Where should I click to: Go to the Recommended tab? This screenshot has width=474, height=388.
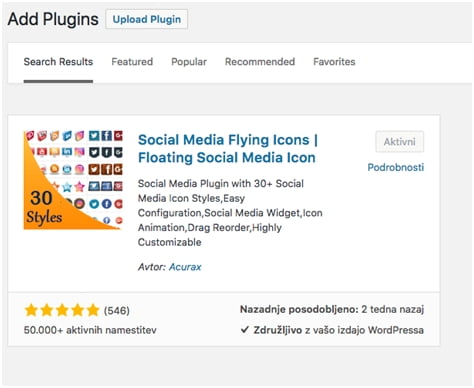click(x=260, y=62)
